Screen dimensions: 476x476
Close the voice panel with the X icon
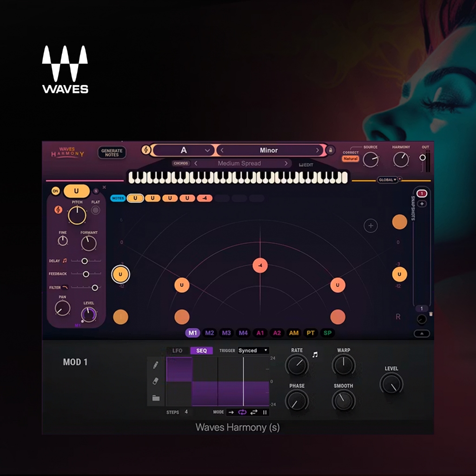pos(104,187)
